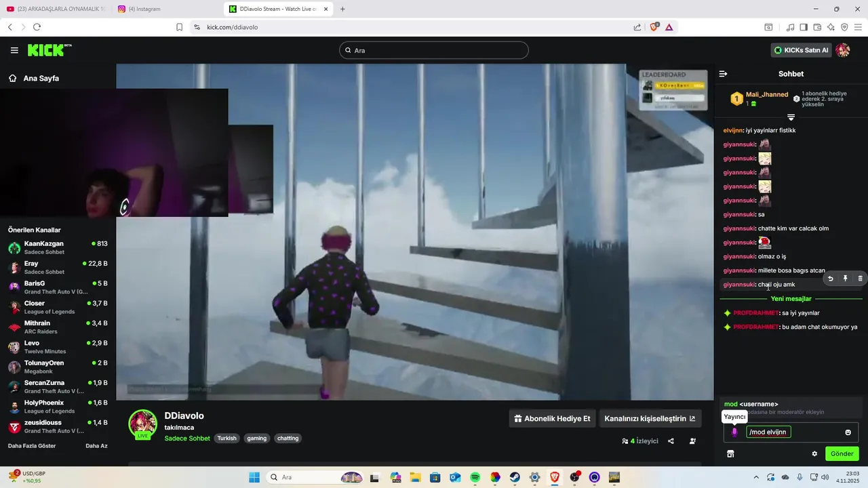The width and height of the screenshot is (868, 488).
Task: Click the user manage icon beside share
Action: [692, 441]
